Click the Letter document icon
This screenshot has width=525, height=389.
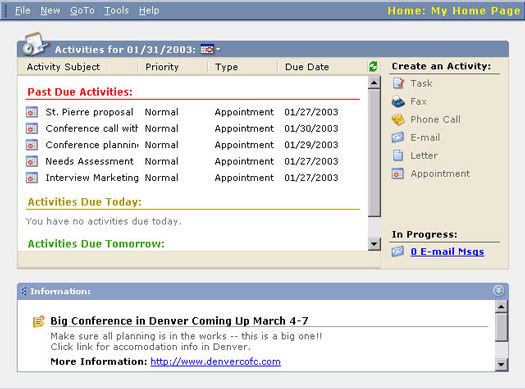(398, 155)
